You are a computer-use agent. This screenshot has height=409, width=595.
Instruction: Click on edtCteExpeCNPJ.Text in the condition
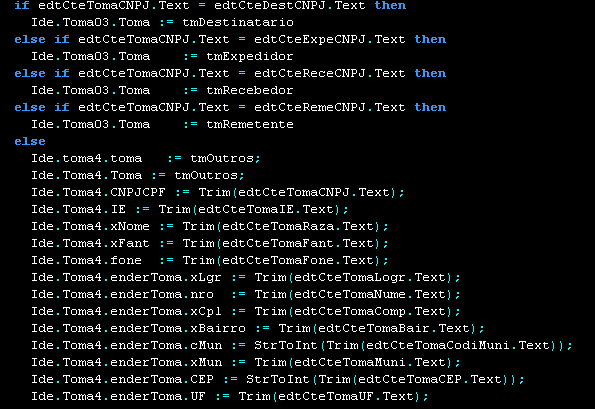330,39
